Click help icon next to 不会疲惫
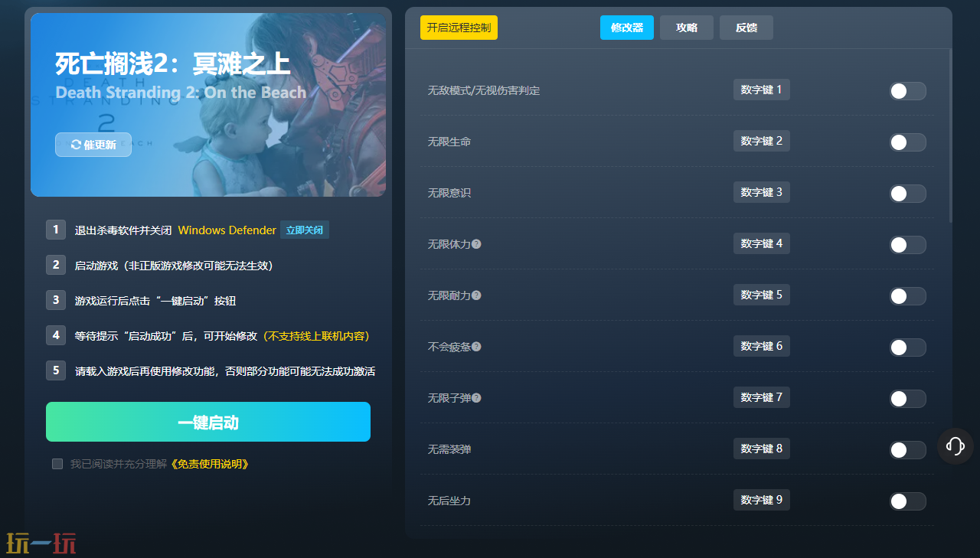The height and width of the screenshot is (558, 980). tap(476, 347)
